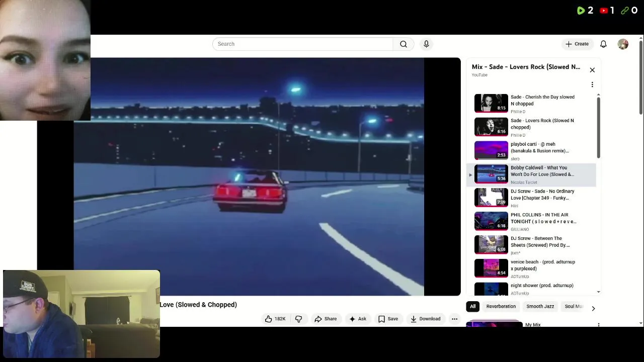Select the Soul Music filter chip
644x362 pixels.
[x=573, y=306]
